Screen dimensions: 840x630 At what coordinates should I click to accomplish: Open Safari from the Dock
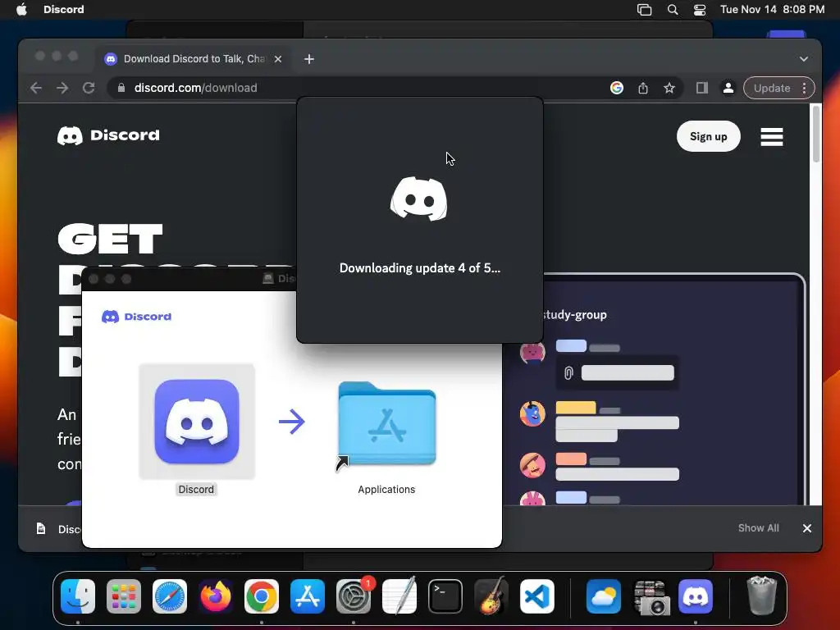tap(170, 596)
